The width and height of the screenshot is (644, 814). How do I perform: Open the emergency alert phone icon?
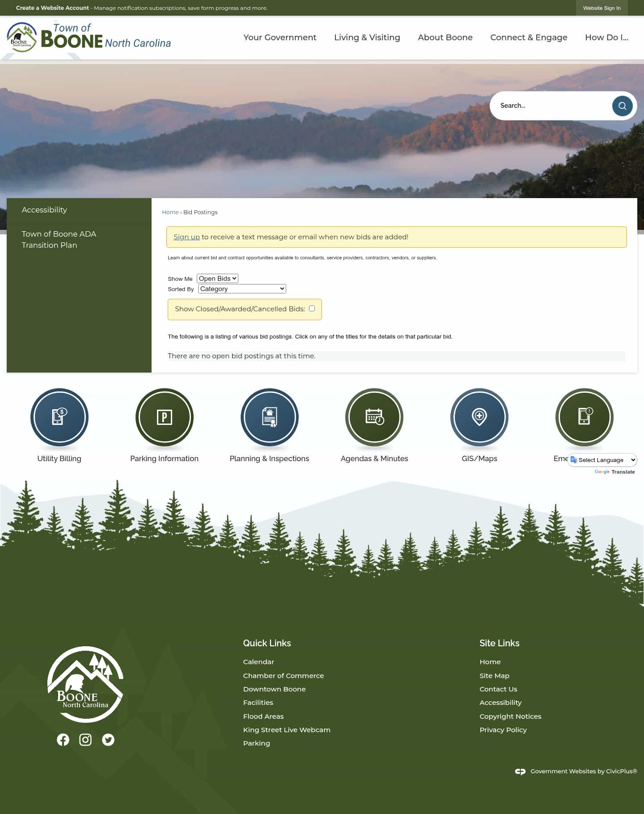[585, 417]
